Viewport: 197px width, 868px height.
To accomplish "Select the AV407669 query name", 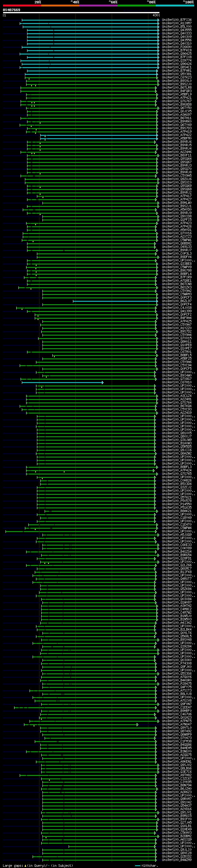I will [x=11, y=10].
